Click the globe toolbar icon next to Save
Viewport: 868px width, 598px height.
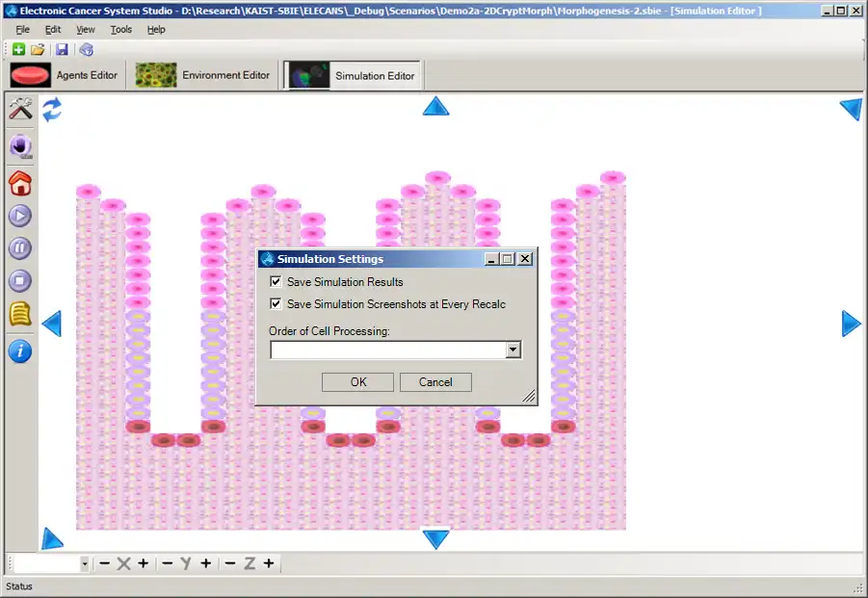point(86,50)
